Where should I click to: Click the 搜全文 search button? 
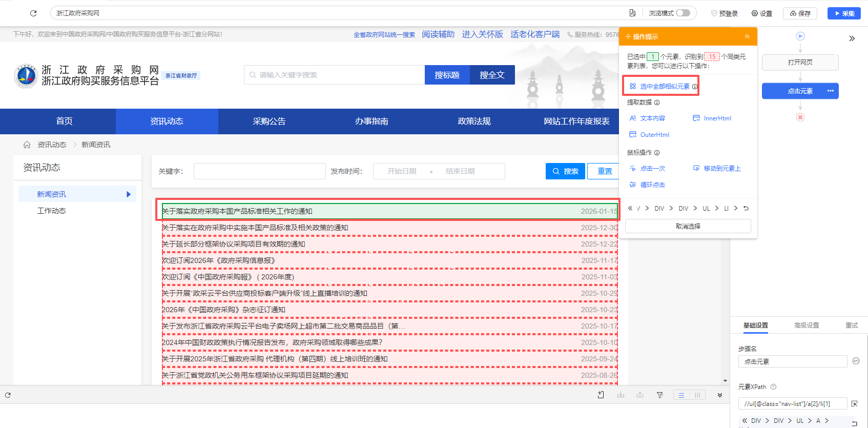pyautogui.click(x=492, y=75)
